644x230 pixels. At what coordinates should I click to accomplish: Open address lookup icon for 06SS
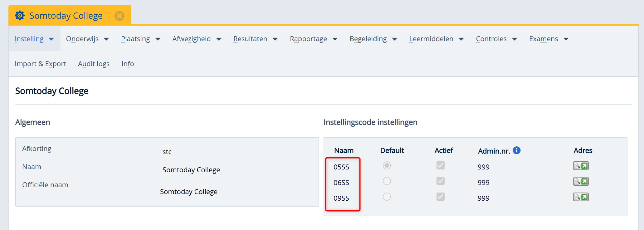[x=581, y=181]
